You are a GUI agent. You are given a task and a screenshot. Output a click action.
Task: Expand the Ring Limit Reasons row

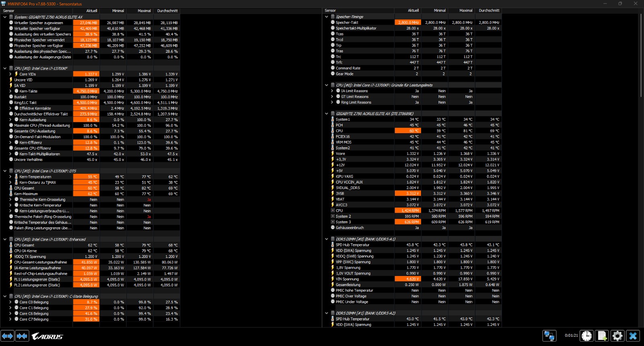coord(332,102)
